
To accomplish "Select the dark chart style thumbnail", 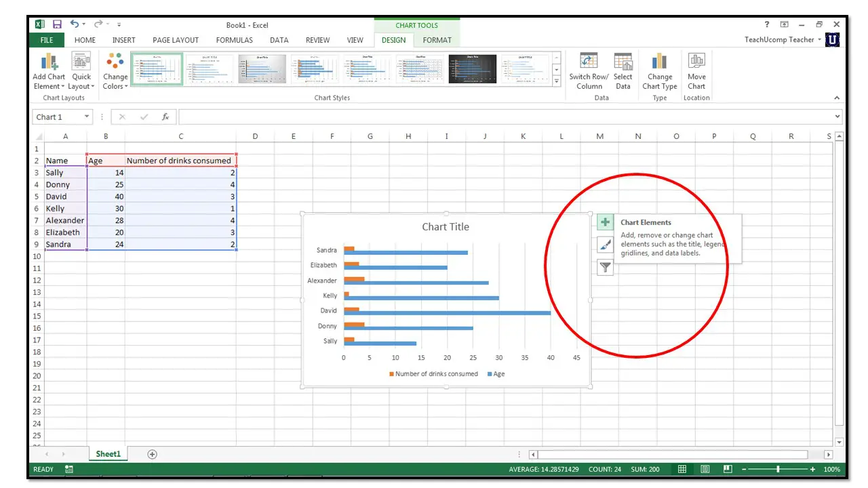I will click(472, 69).
